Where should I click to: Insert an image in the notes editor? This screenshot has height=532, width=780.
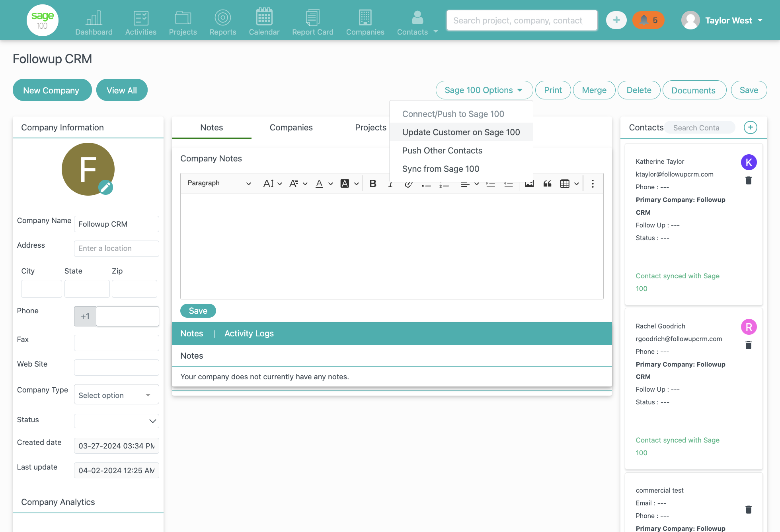[529, 183]
